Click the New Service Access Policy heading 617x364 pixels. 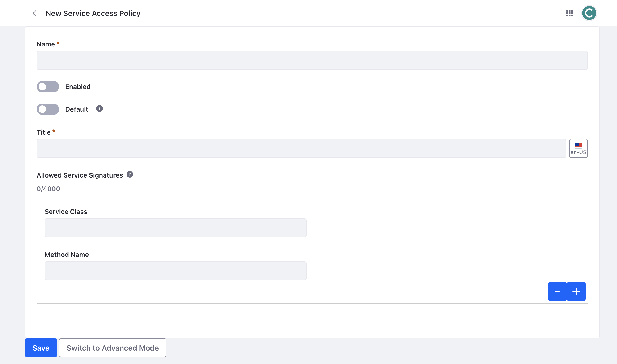click(x=93, y=13)
